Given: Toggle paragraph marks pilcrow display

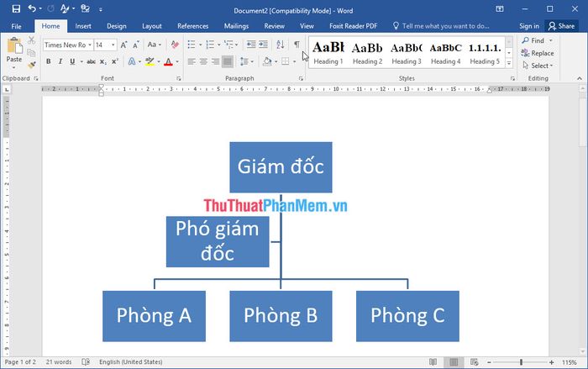Looking at the screenshot, I should coord(297,45).
